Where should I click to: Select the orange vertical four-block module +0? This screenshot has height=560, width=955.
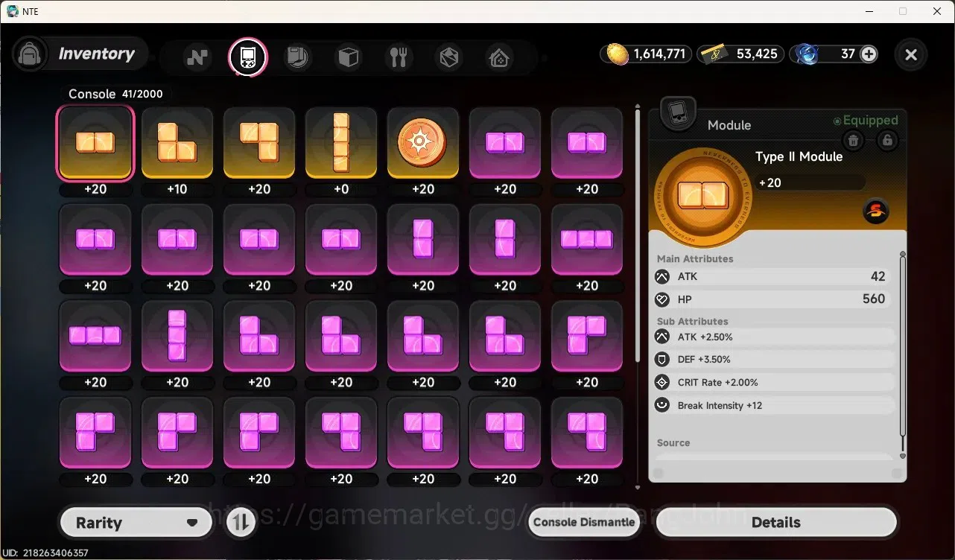pos(341,142)
